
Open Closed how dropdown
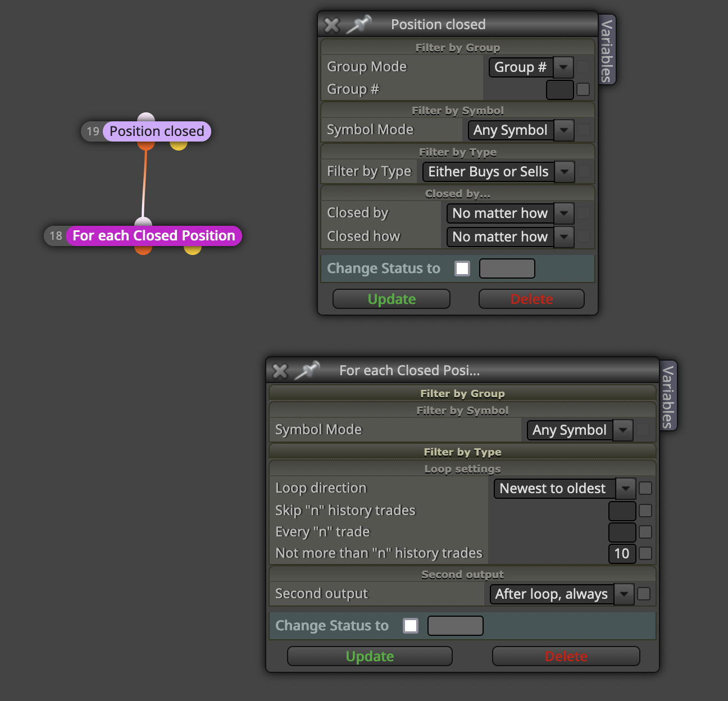point(511,237)
